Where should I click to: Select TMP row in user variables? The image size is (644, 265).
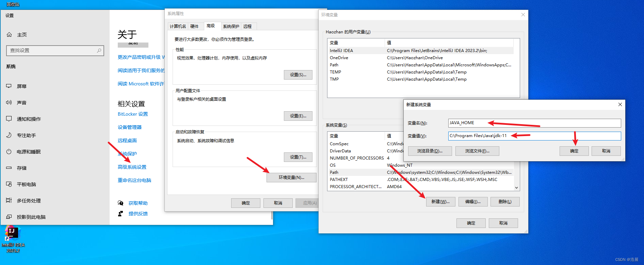tap(420, 79)
